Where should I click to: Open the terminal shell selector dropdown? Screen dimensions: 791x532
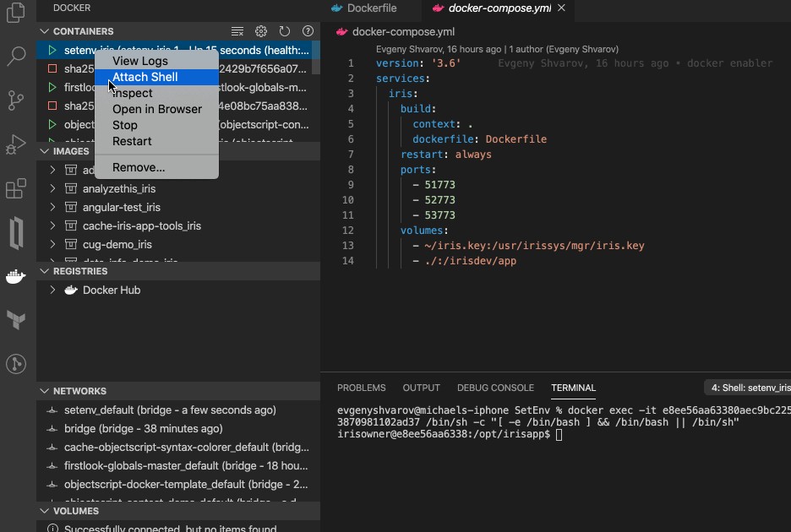(x=748, y=388)
